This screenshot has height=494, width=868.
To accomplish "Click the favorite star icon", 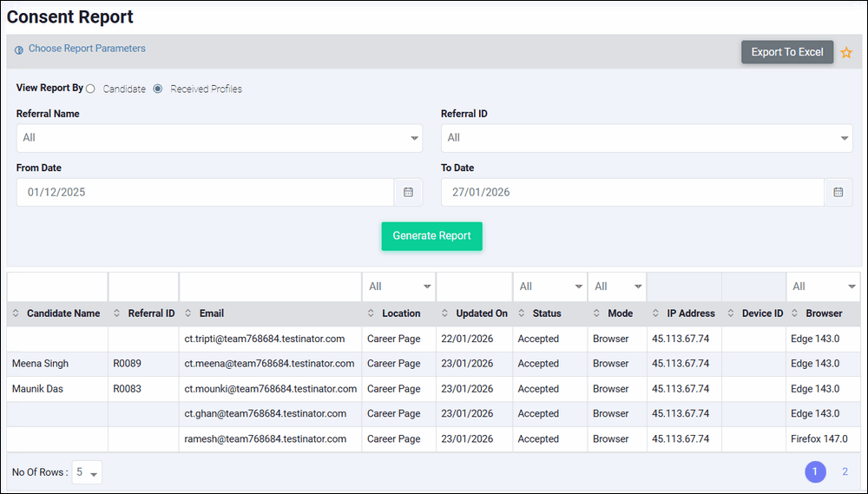I will [846, 53].
